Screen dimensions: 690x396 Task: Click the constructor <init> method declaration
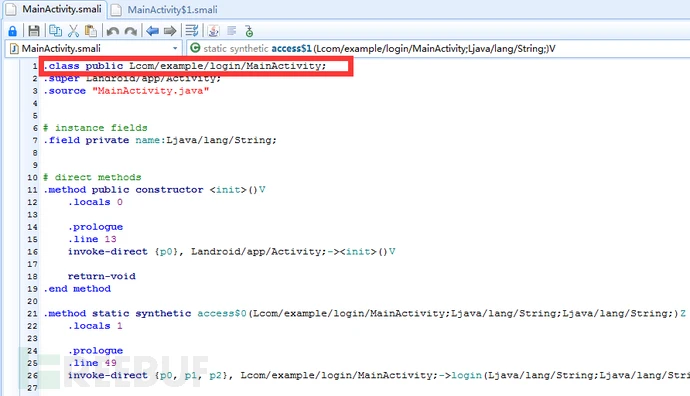click(154, 190)
